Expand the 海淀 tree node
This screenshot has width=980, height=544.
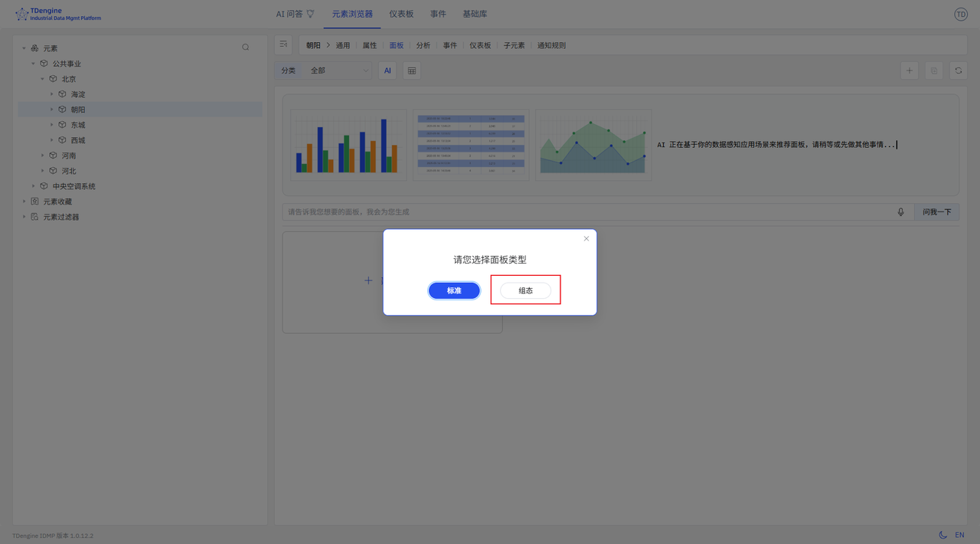pos(52,94)
